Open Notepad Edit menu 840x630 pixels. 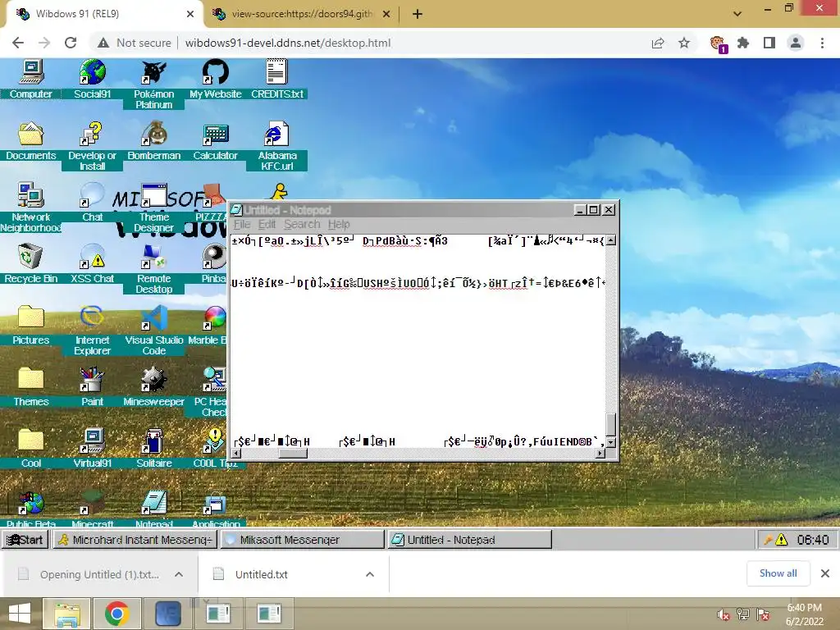click(267, 225)
